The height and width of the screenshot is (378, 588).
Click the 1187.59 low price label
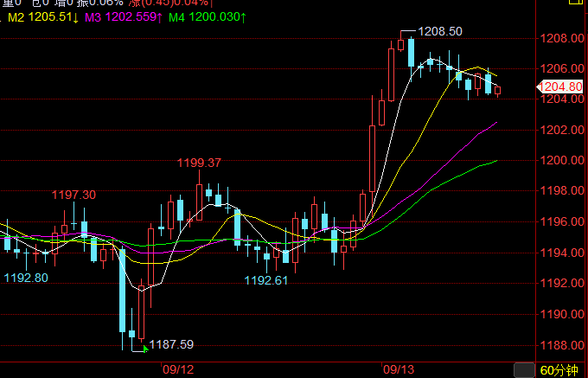point(171,344)
